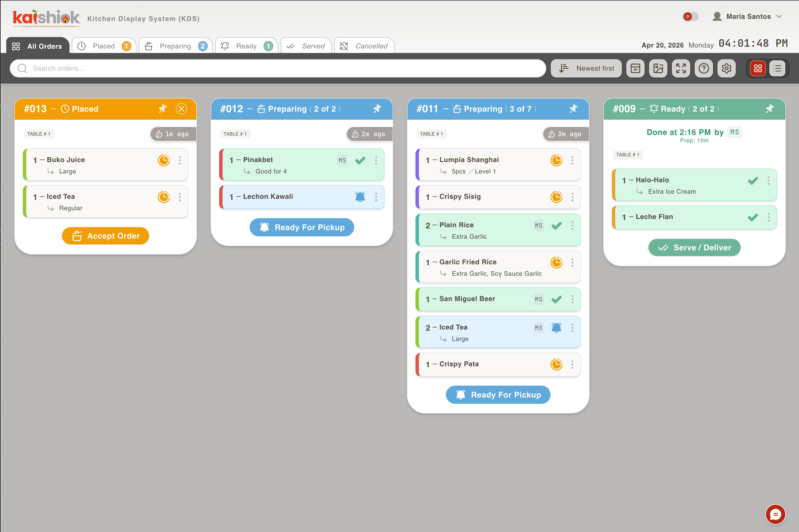Image resolution: width=799 pixels, height=532 pixels.
Task: Open the KDS settings gear
Action: (726, 68)
